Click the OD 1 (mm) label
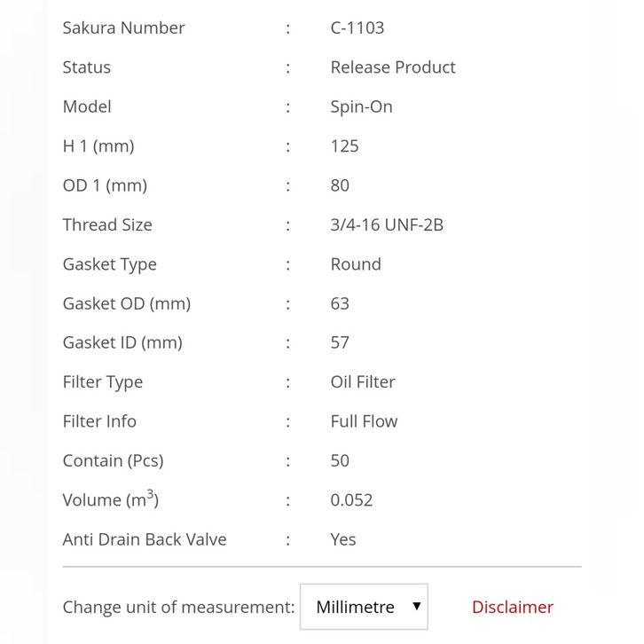 [105, 185]
